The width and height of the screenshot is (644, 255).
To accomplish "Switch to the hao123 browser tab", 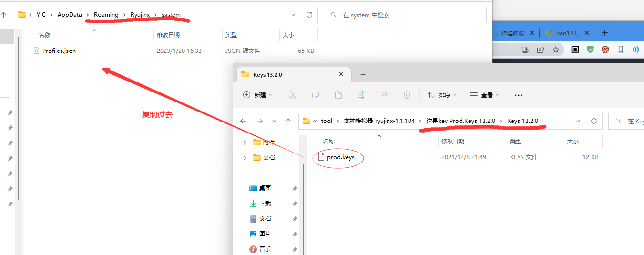I will pos(566,33).
